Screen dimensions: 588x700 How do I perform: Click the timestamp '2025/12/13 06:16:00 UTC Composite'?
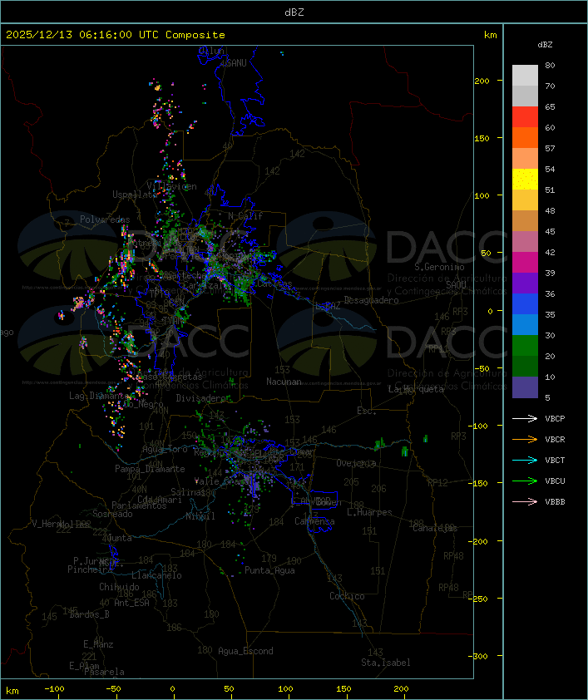pyautogui.click(x=116, y=35)
